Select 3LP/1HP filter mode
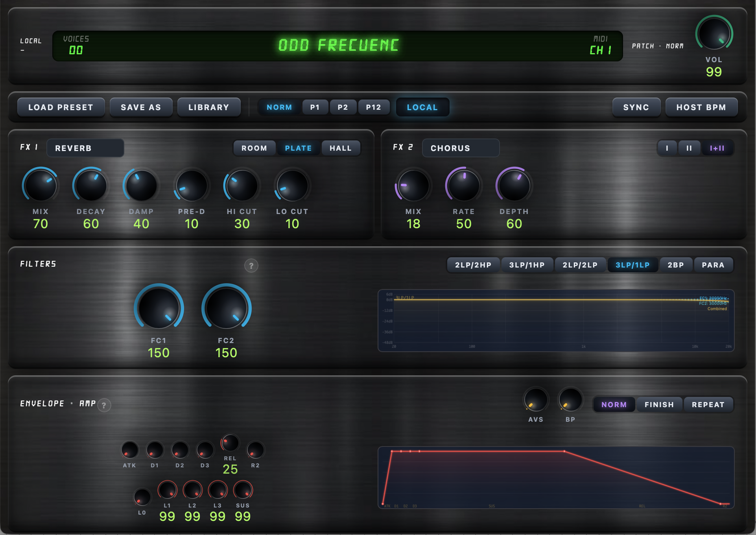The width and height of the screenshot is (756, 535). (x=527, y=265)
